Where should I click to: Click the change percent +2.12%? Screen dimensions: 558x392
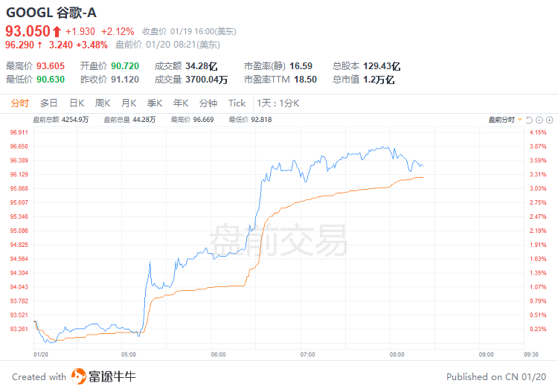coord(118,32)
